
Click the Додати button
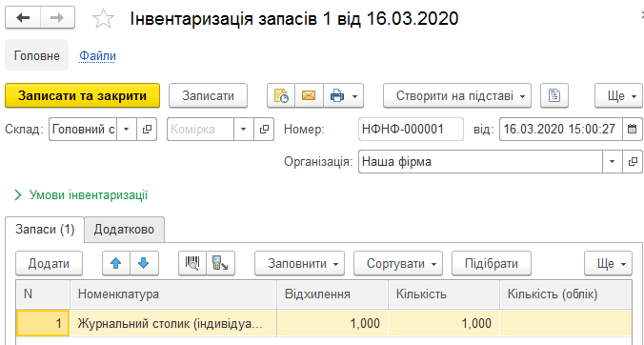49,263
